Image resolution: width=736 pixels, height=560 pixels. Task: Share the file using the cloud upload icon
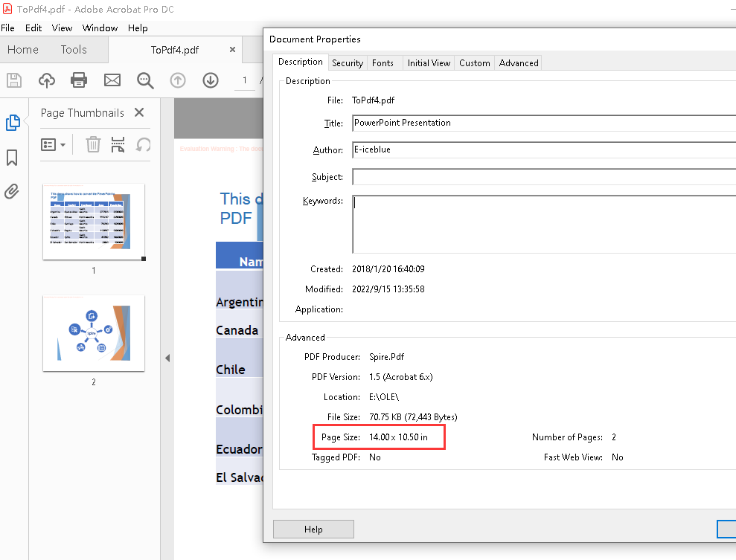point(46,80)
